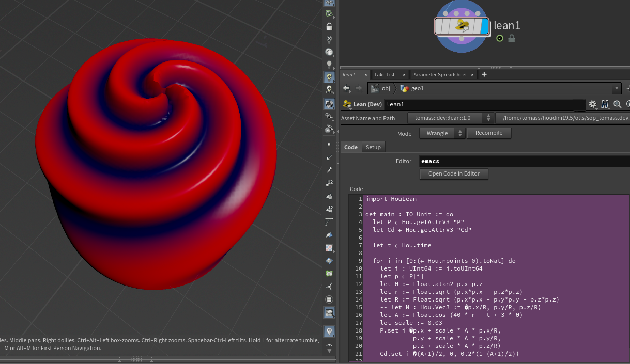
Task: Click obj in the network path bar
Action: [381, 88]
